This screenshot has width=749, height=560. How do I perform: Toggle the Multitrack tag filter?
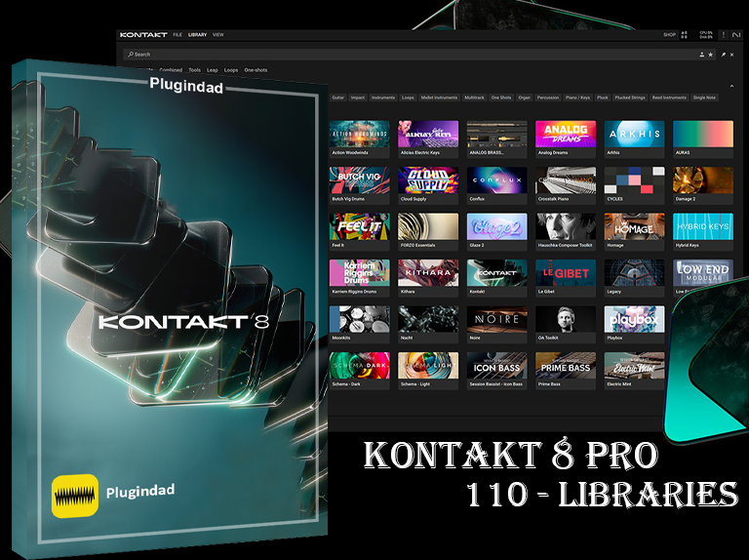click(x=474, y=98)
